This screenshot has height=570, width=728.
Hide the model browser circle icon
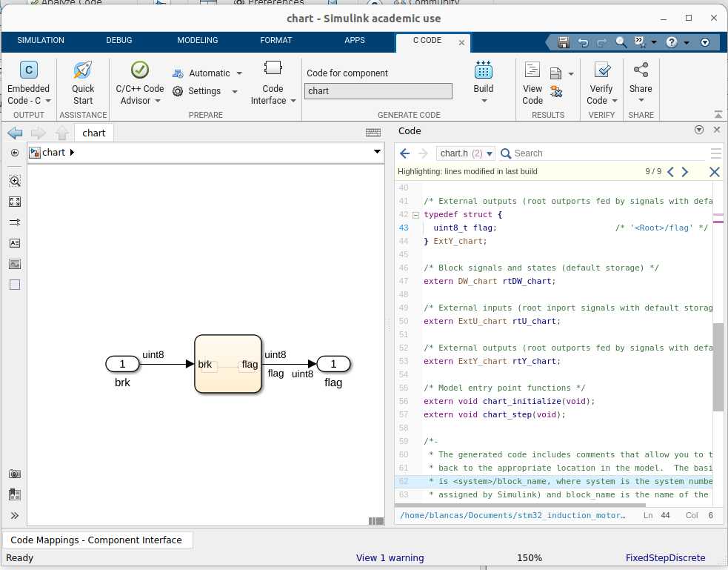pyautogui.click(x=15, y=153)
